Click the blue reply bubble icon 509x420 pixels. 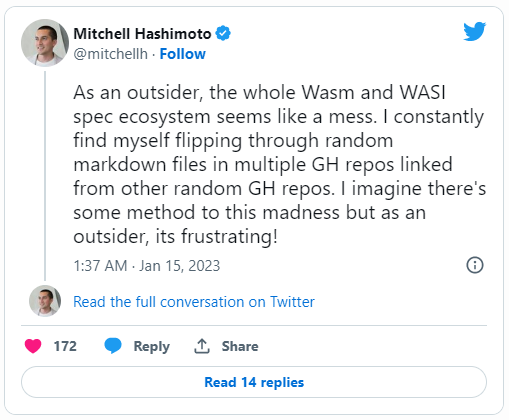tap(113, 346)
